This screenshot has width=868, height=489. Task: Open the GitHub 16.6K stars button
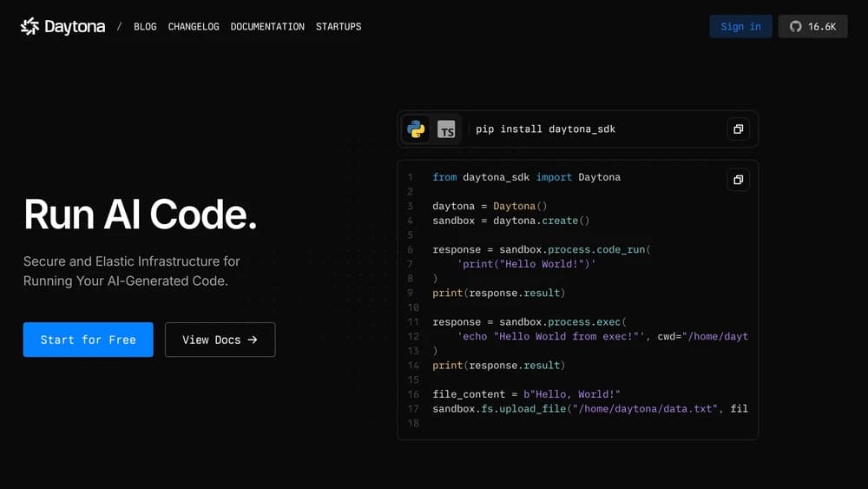(812, 27)
